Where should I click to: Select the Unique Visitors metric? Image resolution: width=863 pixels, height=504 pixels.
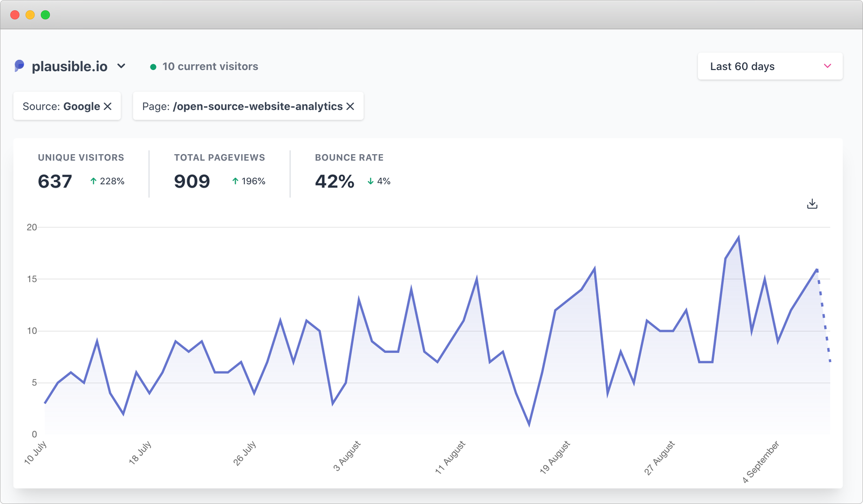(81, 170)
